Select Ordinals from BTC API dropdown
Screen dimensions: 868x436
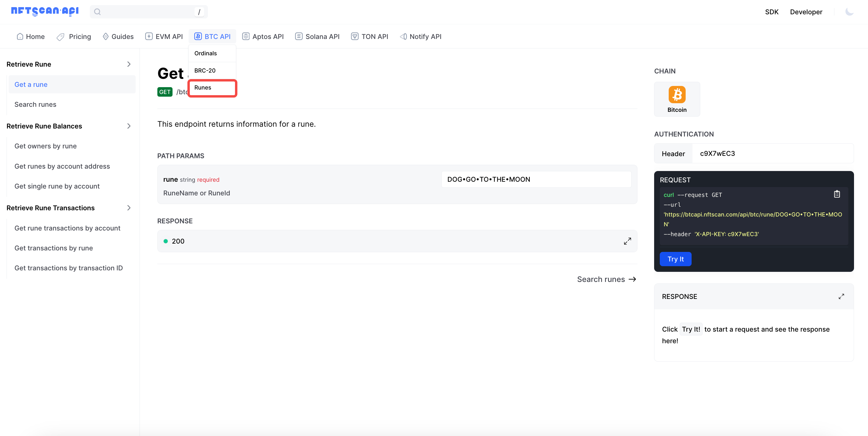click(x=212, y=53)
